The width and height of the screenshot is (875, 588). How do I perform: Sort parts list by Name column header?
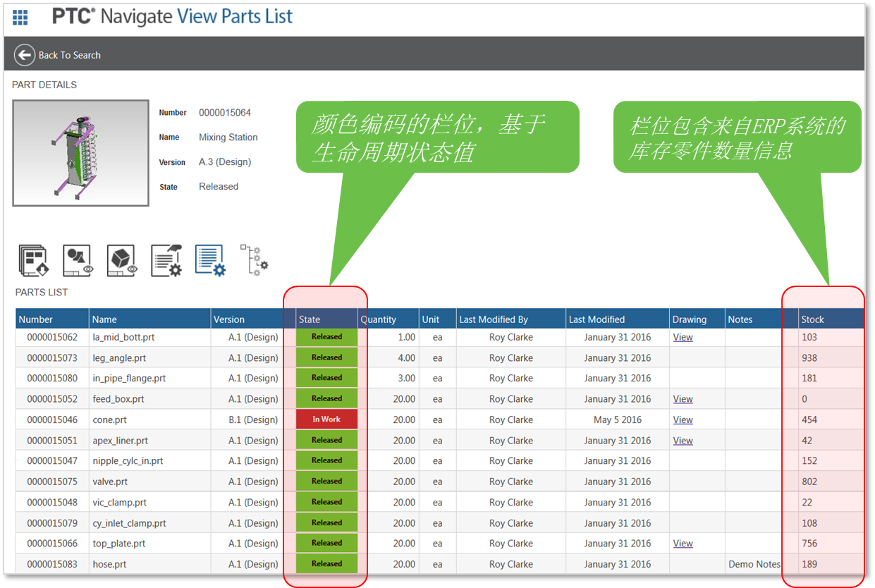(150, 319)
